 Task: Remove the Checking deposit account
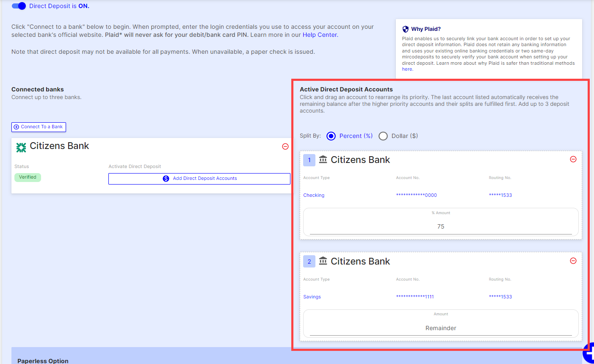(x=573, y=159)
